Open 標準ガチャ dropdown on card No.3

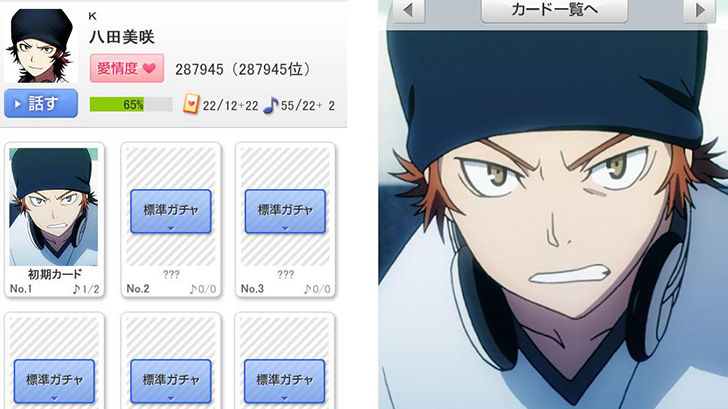(x=285, y=211)
